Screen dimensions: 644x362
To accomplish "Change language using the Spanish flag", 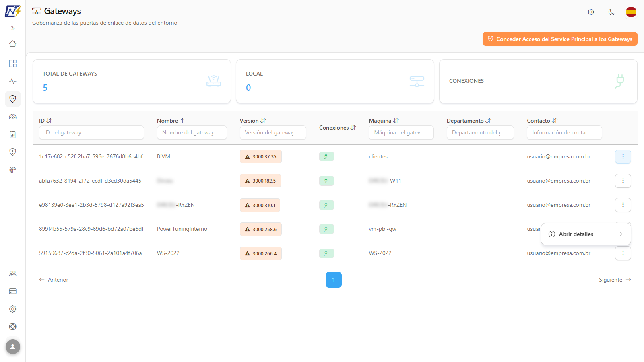I will [631, 12].
